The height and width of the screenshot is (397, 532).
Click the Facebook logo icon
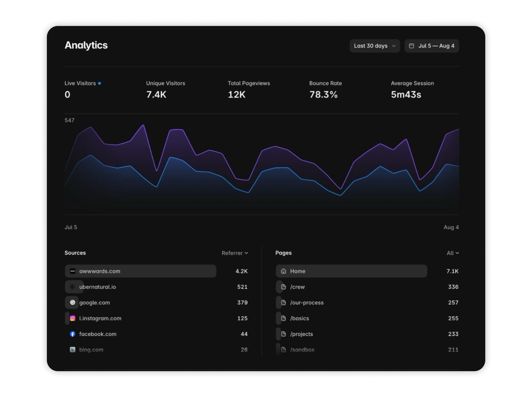click(x=72, y=334)
